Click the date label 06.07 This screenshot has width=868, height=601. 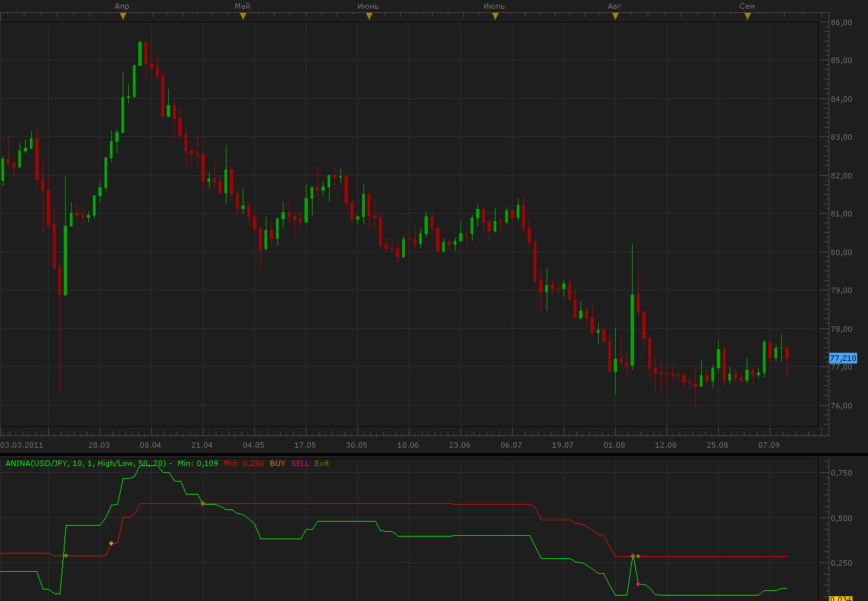pyautogui.click(x=511, y=445)
